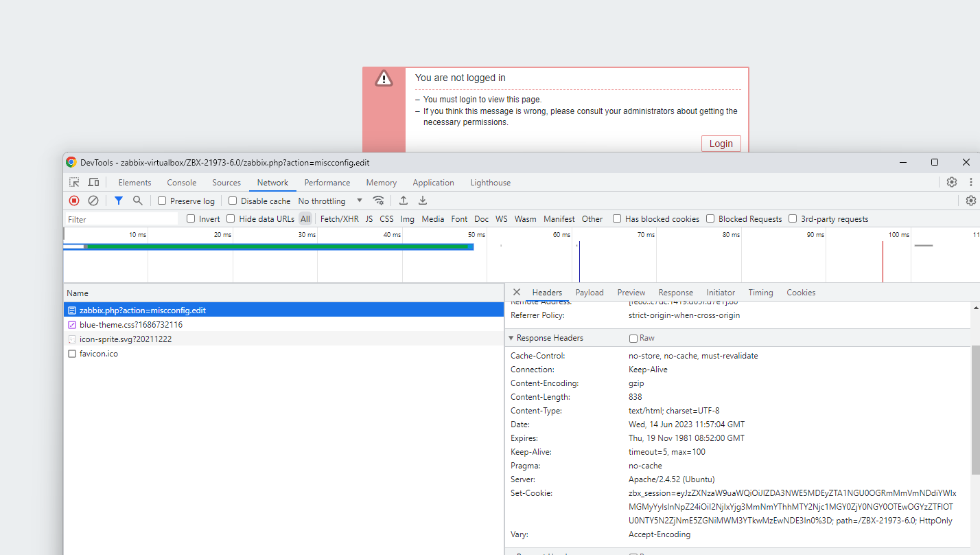Filter requests by Font type
The width and height of the screenshot is (980, 555).
[x=459, y=219]
